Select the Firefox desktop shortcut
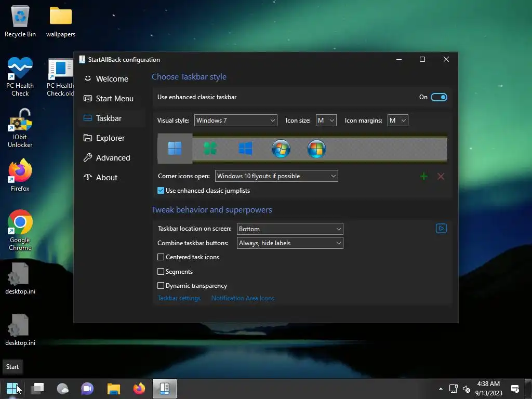The image size is (532, 399). (x=20, y=176)
